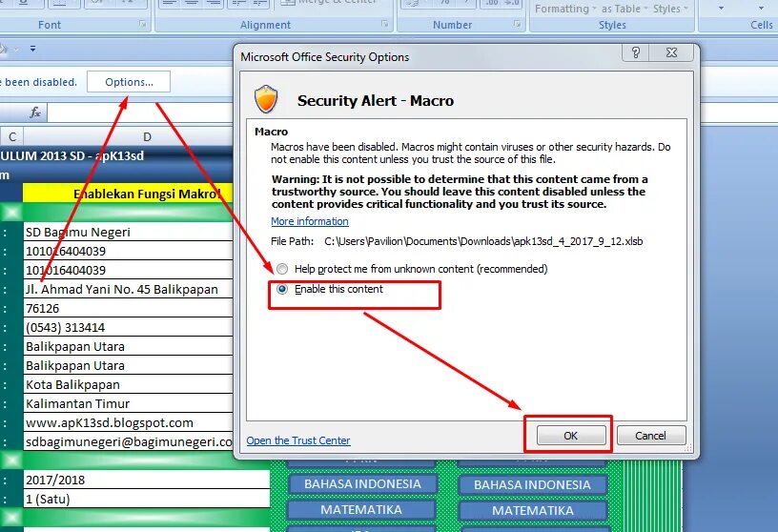
Task: Select the 1 (Satu) semester cell
Action: (147, 499)
